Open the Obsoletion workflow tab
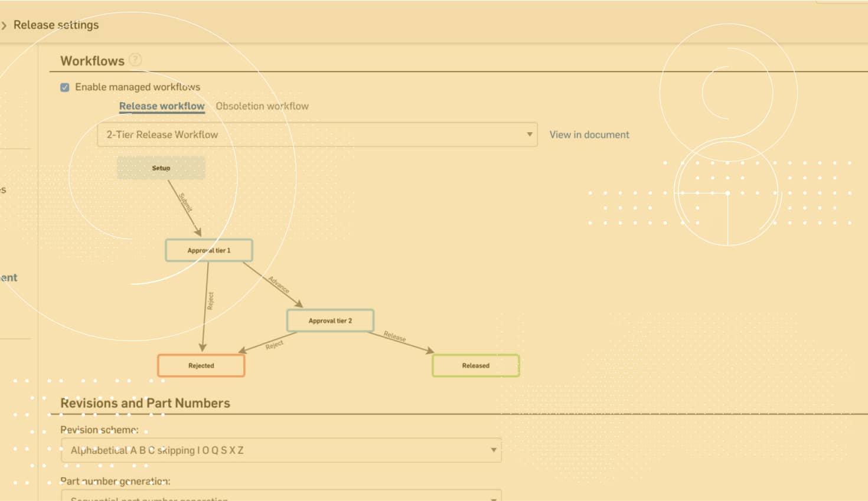868x501 pixels. (x=262, y=106)
